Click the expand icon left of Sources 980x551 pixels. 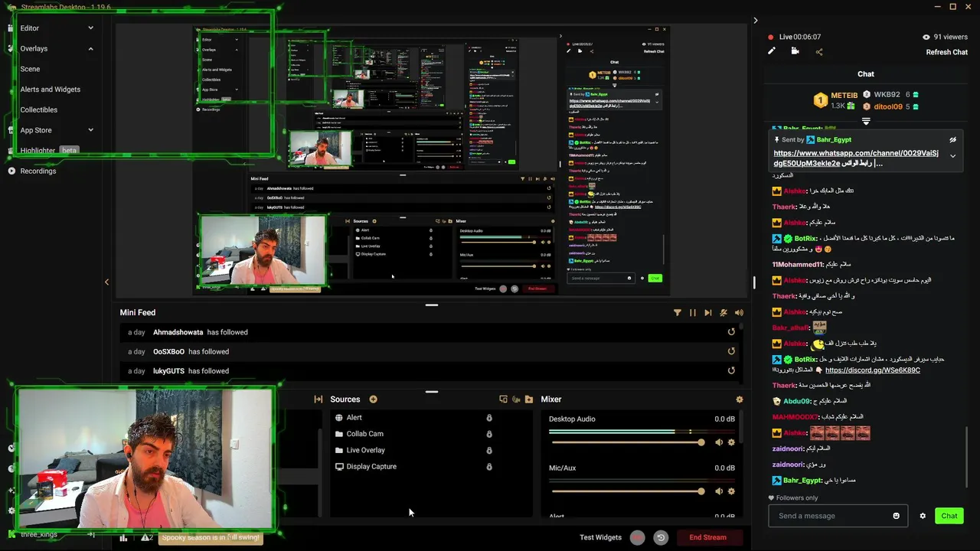pos(318,399)
